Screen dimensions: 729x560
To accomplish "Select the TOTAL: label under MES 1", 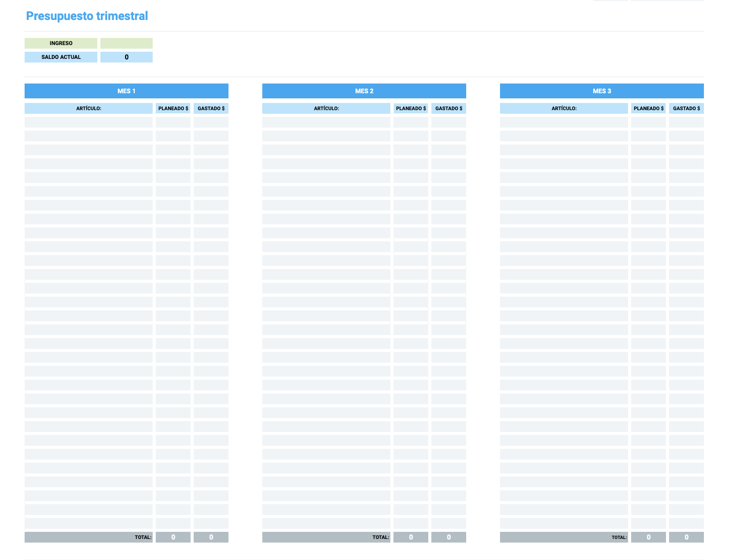I will [x=89, y=537].
